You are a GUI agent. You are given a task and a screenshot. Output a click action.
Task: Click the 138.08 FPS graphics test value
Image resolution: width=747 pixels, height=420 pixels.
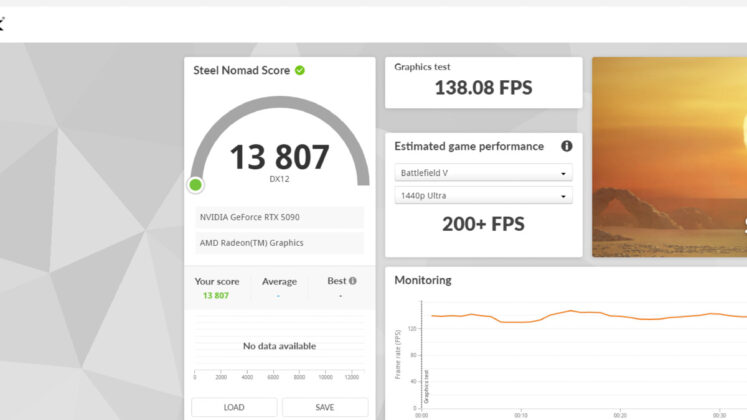(x=483, y=88)
